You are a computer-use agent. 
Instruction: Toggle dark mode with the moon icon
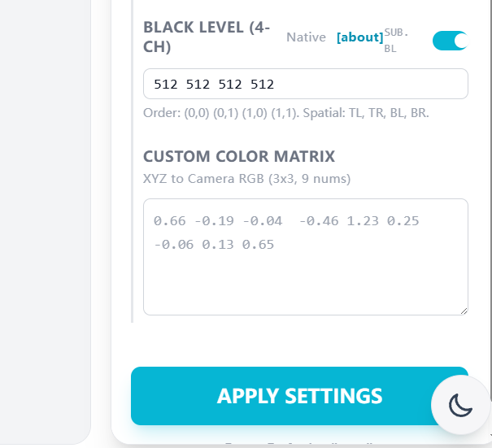(x=460, y=404)
